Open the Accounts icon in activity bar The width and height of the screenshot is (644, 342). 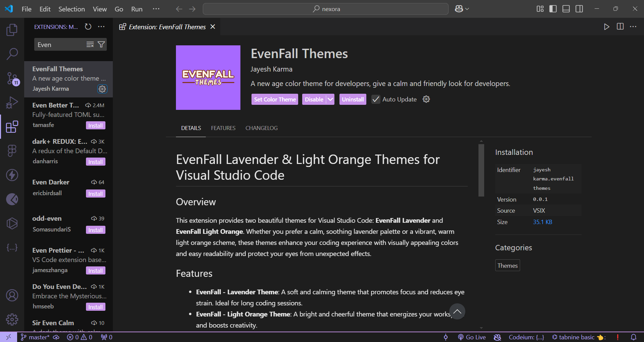12,295
